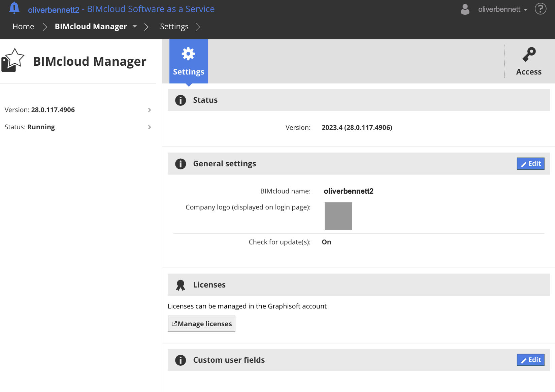Open oliverbennett2 BIMcloud title link
Viewport: 555px width, 392px height.
coord(121,9)
